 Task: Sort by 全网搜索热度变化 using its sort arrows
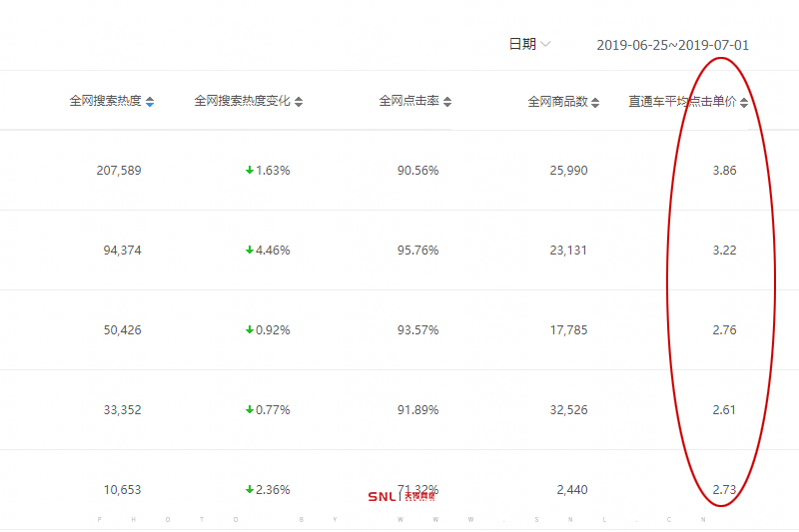[x=299, y=102]
